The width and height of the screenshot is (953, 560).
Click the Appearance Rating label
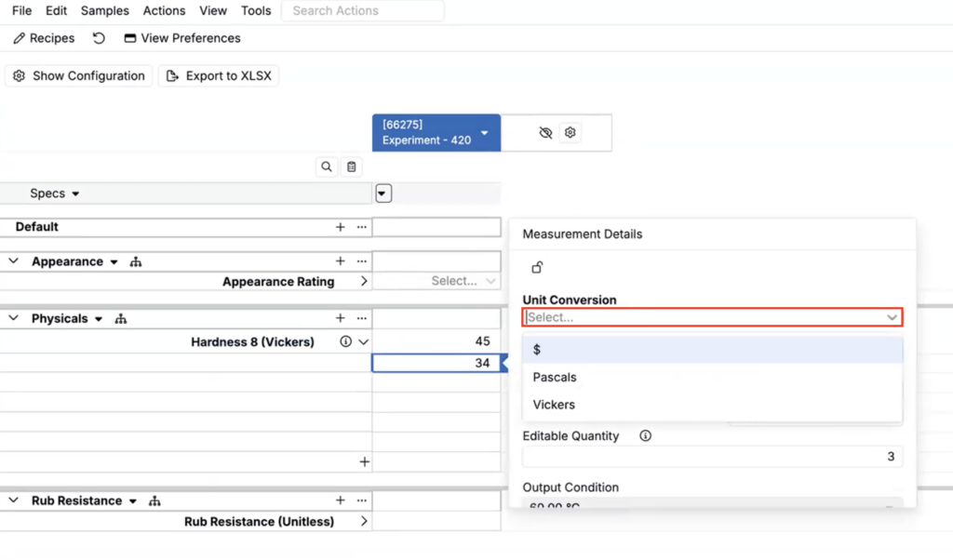[278, 282]
